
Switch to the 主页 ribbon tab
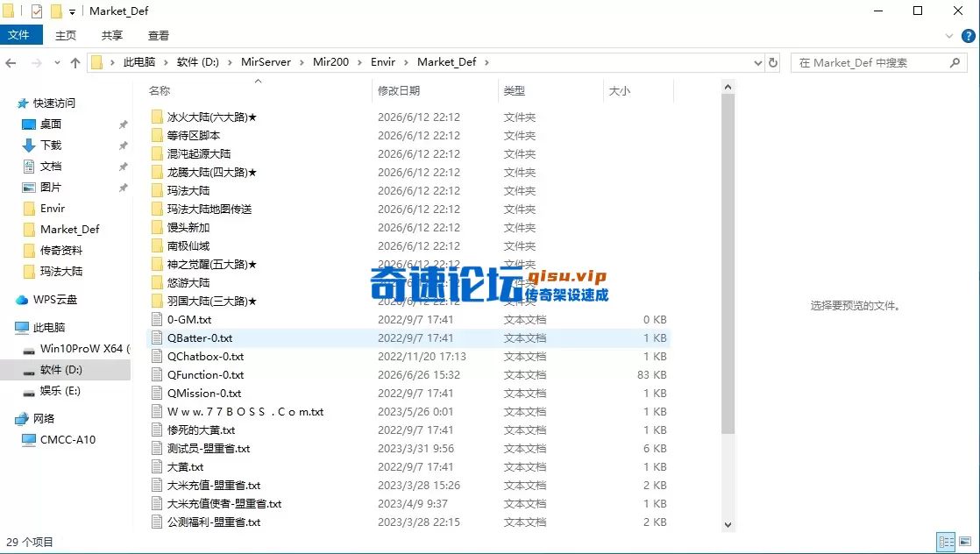point(66,36)
